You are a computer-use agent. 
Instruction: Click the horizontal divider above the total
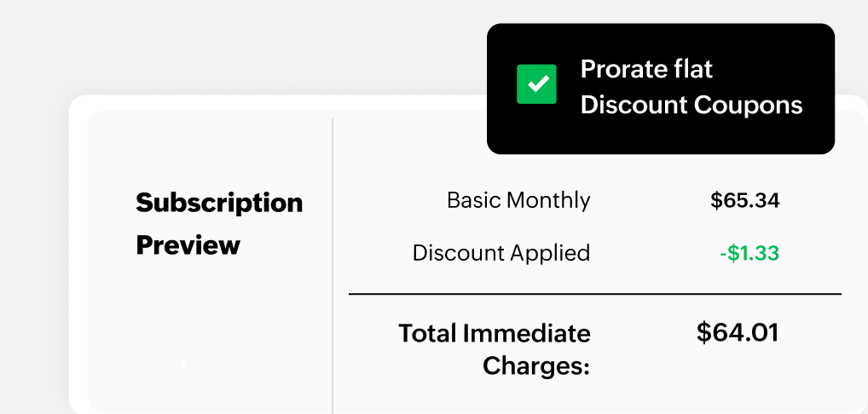pos(594,295)
